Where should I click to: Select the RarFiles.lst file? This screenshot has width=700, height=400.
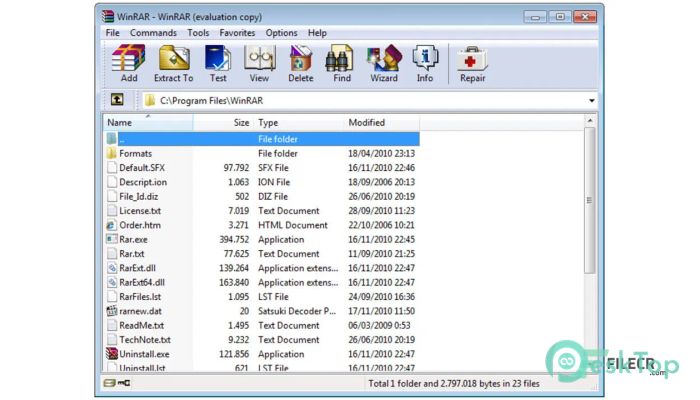point(140,297)
